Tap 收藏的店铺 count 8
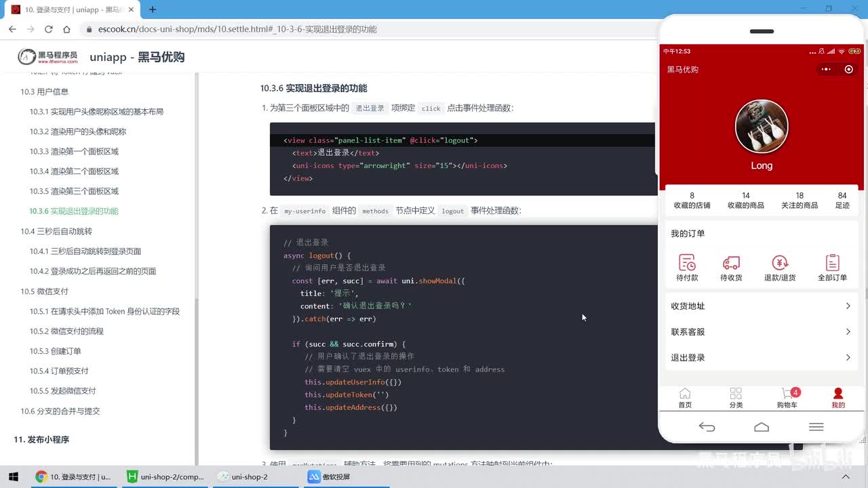Screen dimensions: 868x488 tap(692, 200)
